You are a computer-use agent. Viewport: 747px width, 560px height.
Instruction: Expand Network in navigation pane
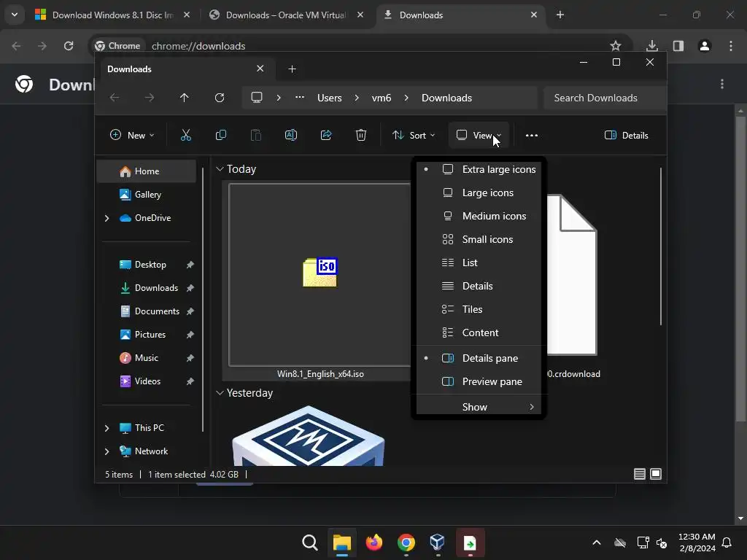107,451
